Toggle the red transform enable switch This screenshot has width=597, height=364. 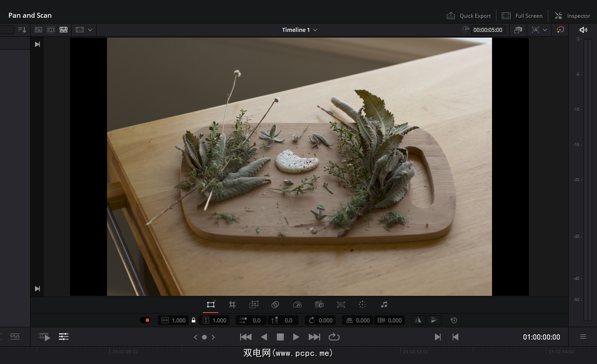[x=145, y=320]
